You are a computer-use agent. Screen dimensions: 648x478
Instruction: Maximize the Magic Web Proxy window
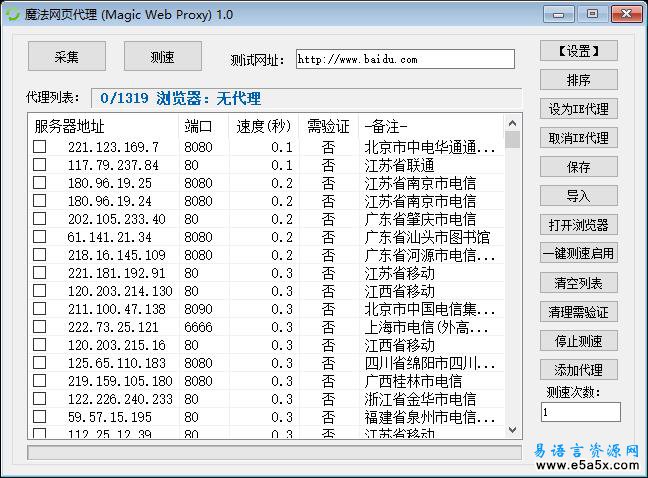(592, 14)
